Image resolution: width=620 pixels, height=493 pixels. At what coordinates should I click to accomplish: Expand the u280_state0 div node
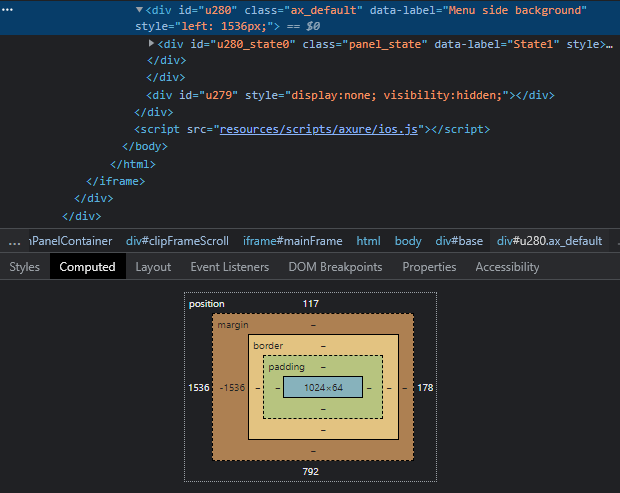click(151, 43)
